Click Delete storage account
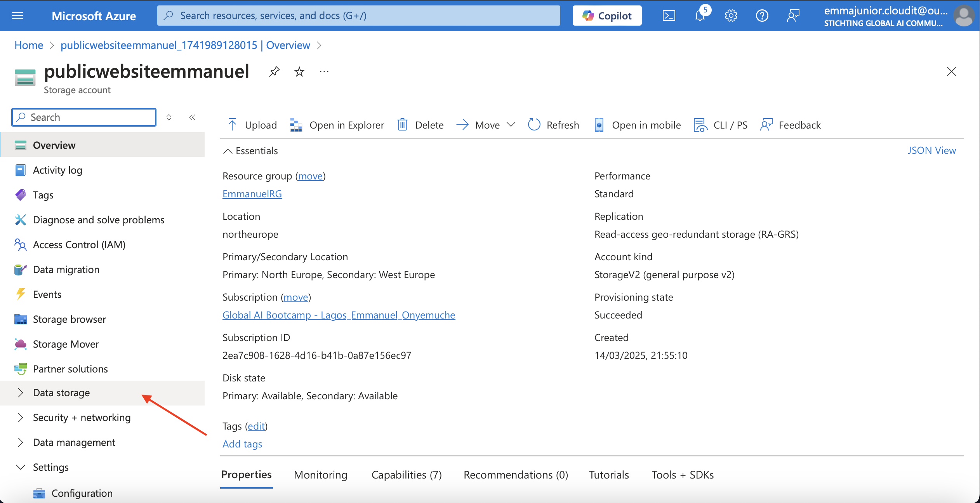980x503 pixels. 420,125
